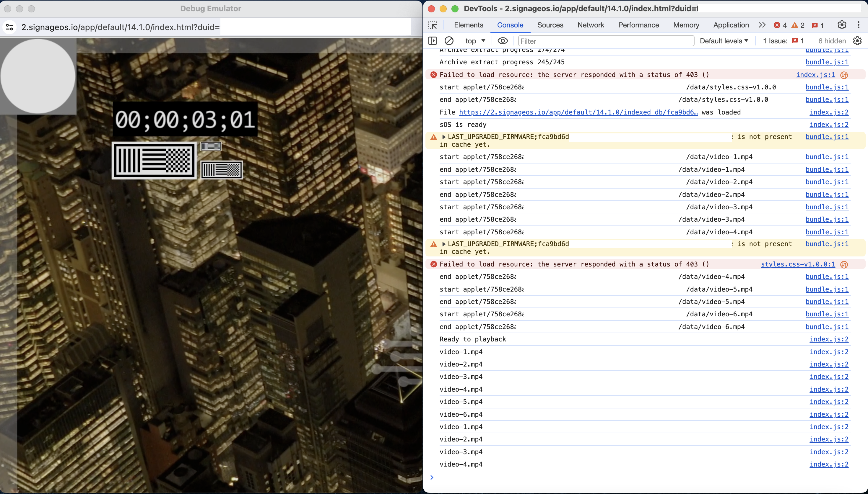This screenshot has width=868, height=494.
Task: Expand the LAST_UPGRADED_FIRMWARE warning entry
Action: 445,137
